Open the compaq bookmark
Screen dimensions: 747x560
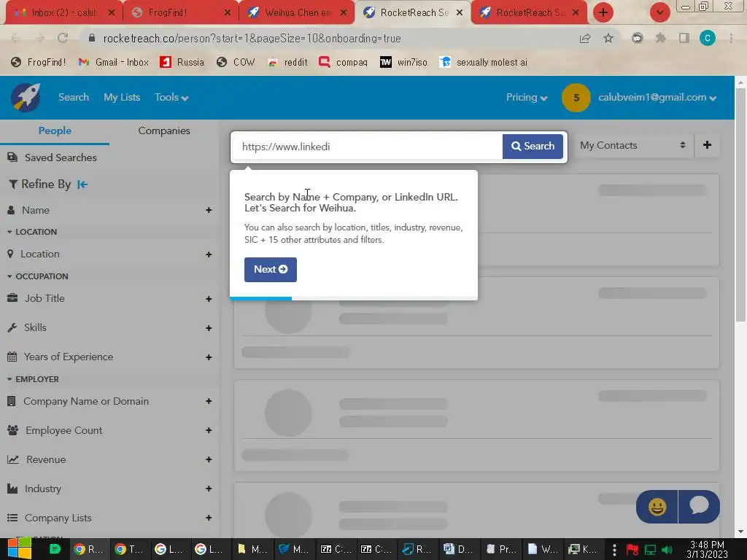[x=343, y=62]
